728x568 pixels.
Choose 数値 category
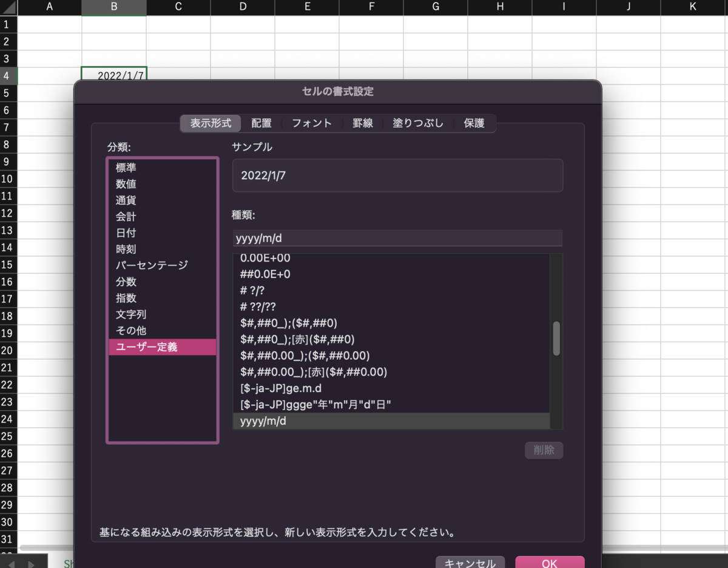(162, 184)
